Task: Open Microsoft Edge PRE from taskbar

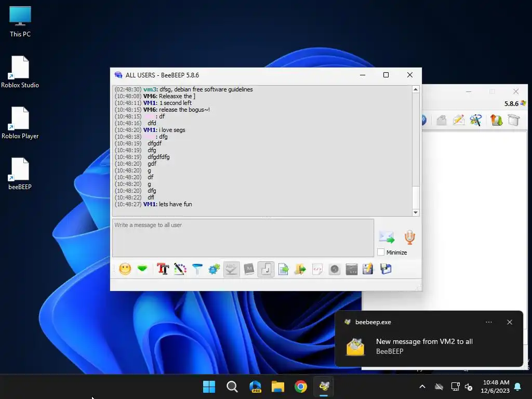Action: [x=255, y=387]
